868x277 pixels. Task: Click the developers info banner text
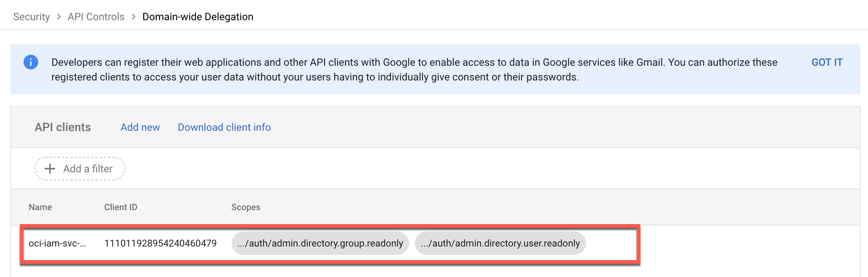414,69
